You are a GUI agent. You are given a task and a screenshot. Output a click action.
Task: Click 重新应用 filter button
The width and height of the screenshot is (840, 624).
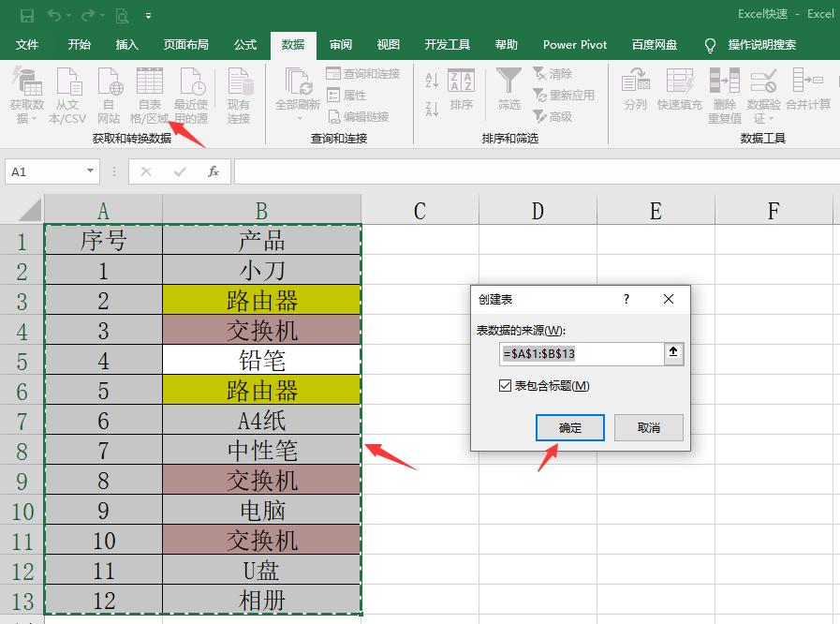564,95
